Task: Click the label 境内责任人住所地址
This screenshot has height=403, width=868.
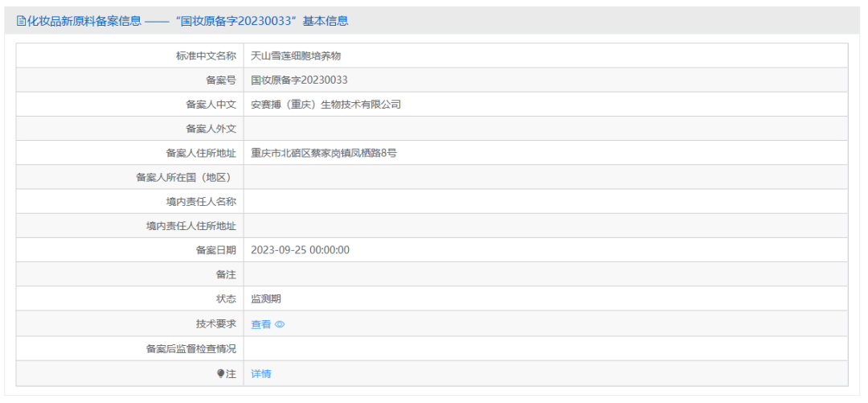Action: point(191,226)
